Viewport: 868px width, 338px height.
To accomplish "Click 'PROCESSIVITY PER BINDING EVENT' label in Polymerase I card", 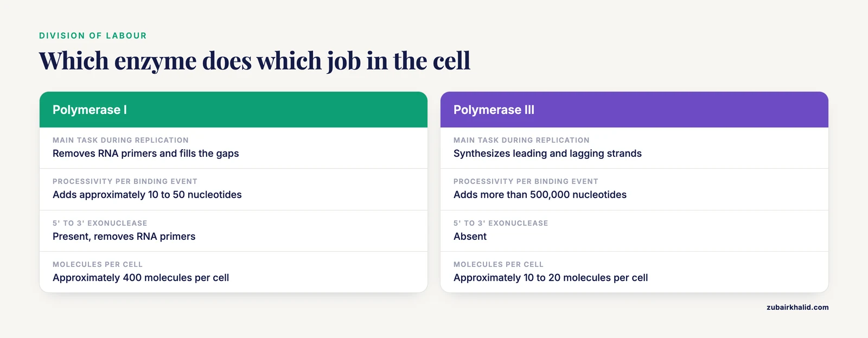I will [125, 181].
